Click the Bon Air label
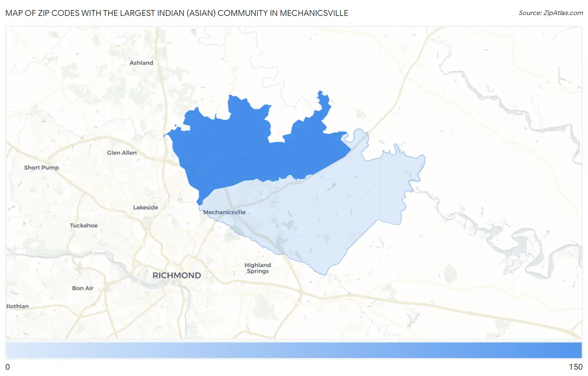This screenshot has height=376, width=588. click(83, 288)
